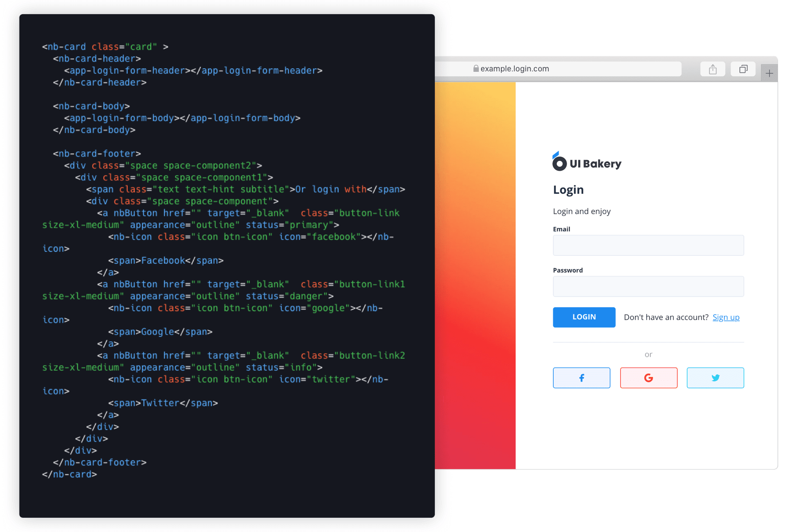Focus the Password input field
This screenshot has width=798, height=532.
click(648, 286)
